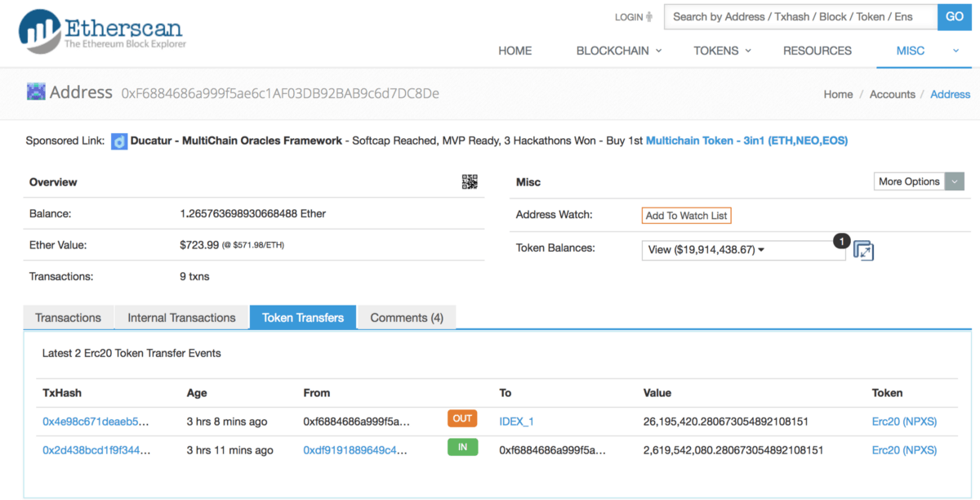Image resolution: width=980 pixels, height=500 pixels.
Task: Focus the address/txhash search field
Action: click(x=800, y=16)
